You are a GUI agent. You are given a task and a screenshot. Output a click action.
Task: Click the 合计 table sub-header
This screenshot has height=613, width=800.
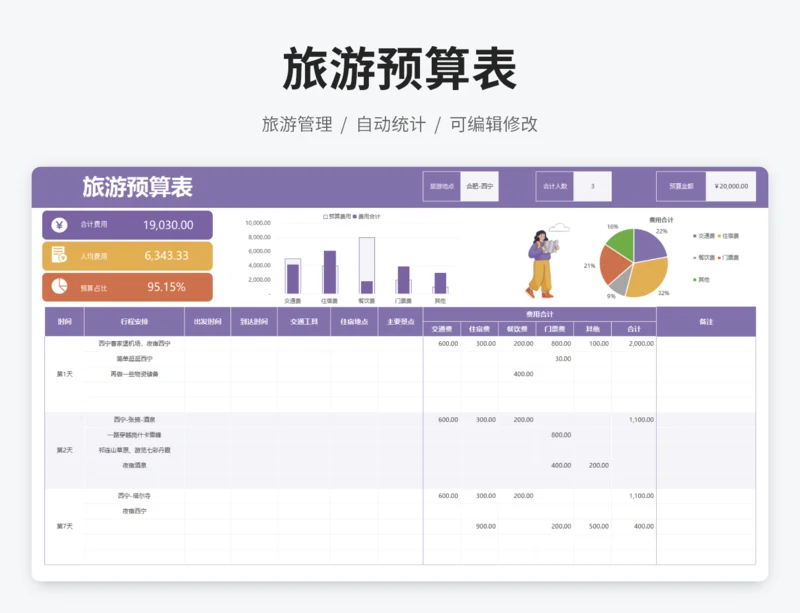[634, 329]
